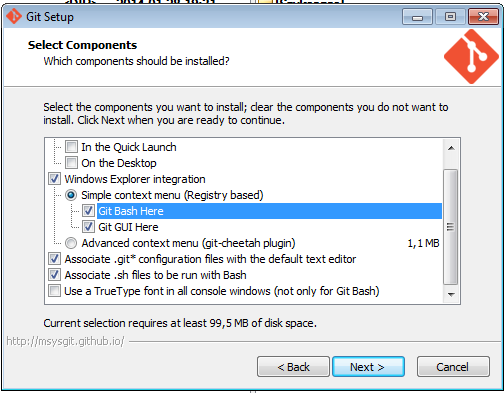Click the large Git logo in the header

click(x=471, y=56)
